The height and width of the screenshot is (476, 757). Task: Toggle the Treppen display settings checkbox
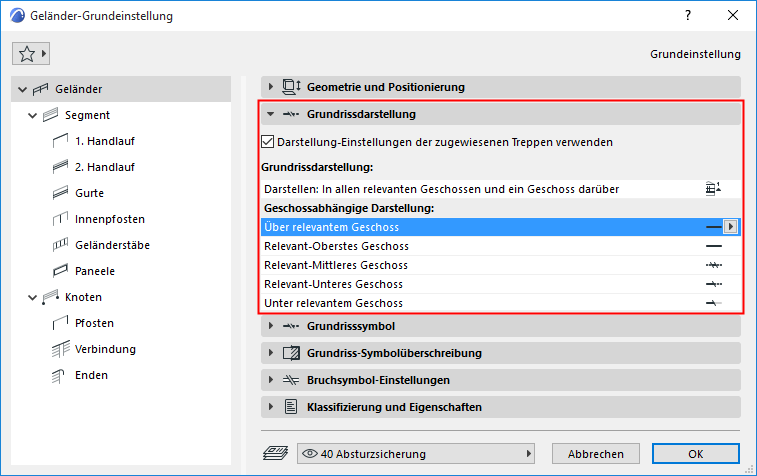pos(267,142)
